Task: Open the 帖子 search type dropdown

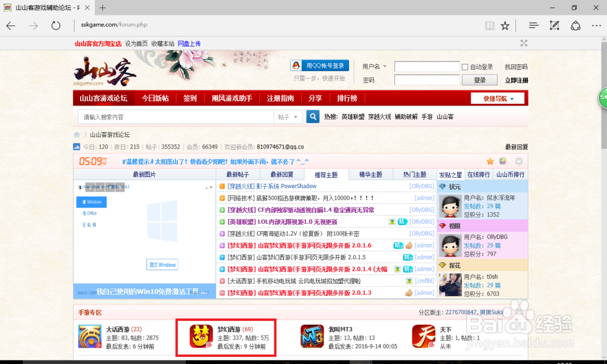Action: (288, 117)
